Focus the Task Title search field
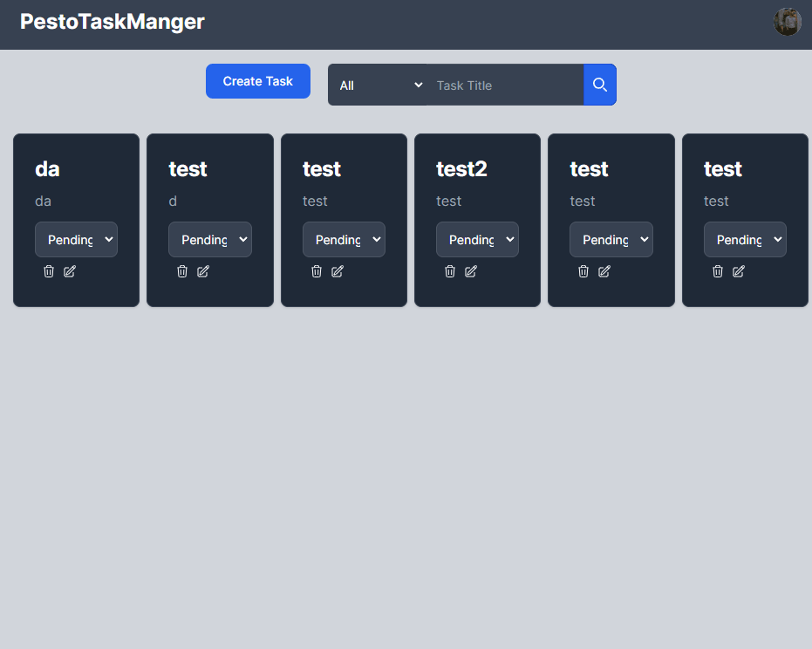The height and width of the screenshot is (649, 812). click(x=506, y=85)
